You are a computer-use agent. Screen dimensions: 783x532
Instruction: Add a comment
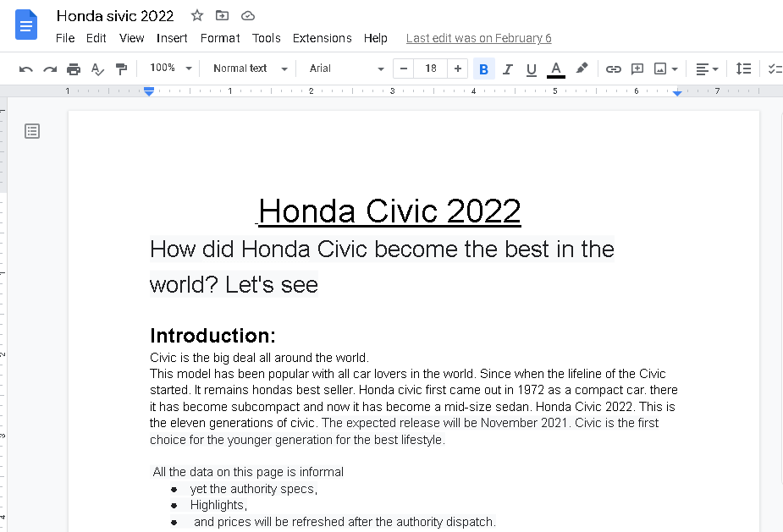(x=637, y=69)
